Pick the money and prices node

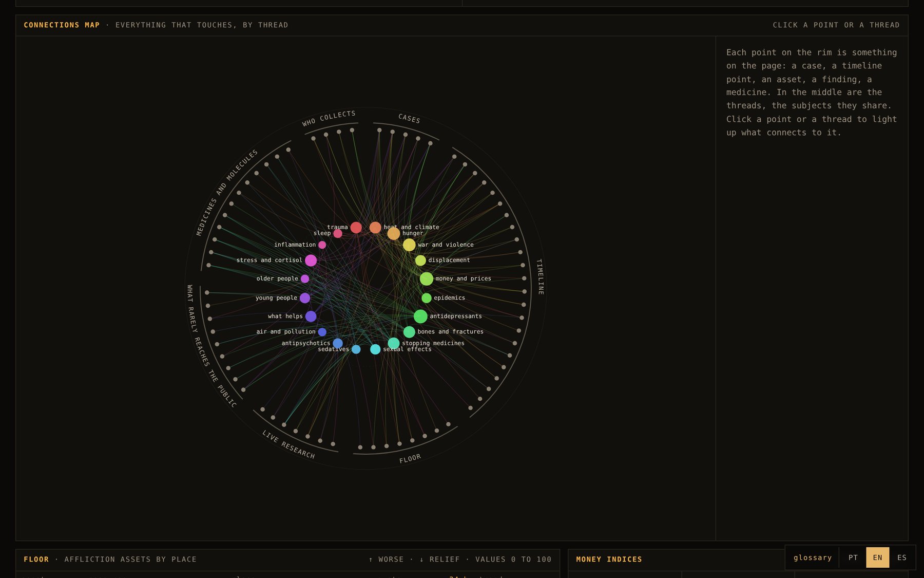427,279
